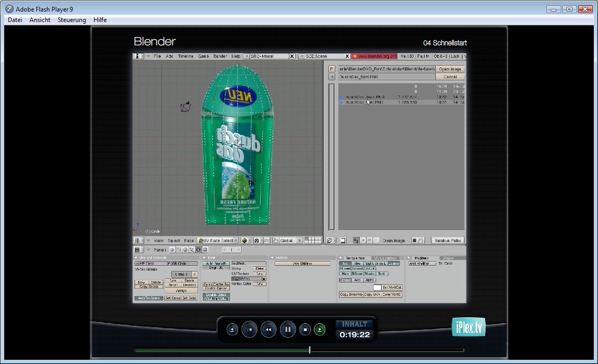The image size is (598, 364).
Task: Open the Datei menu
Action: pos(15,20)
